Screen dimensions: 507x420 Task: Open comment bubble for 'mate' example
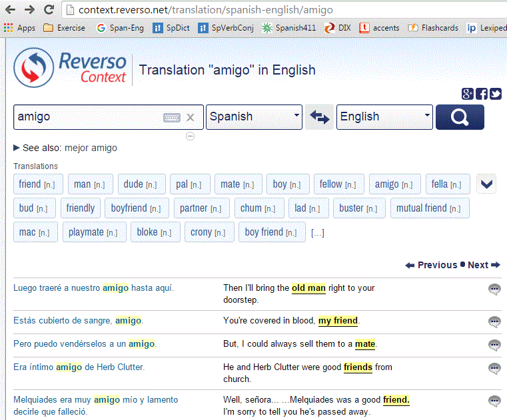pos(494,345)
